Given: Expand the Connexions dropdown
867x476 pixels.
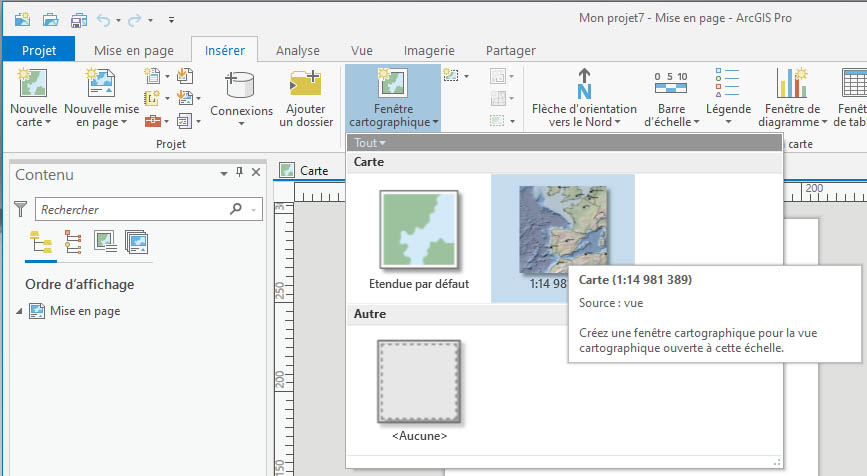Looking at the screenshot, I should [241, 124].
